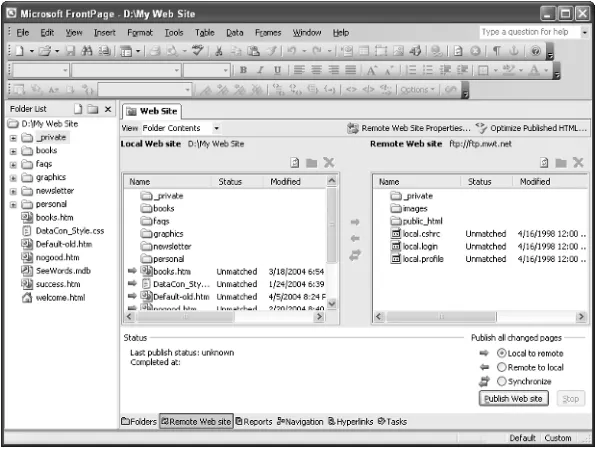Open the font name dropdown
This screenshot has height=450, width=598.
point(177,70)
